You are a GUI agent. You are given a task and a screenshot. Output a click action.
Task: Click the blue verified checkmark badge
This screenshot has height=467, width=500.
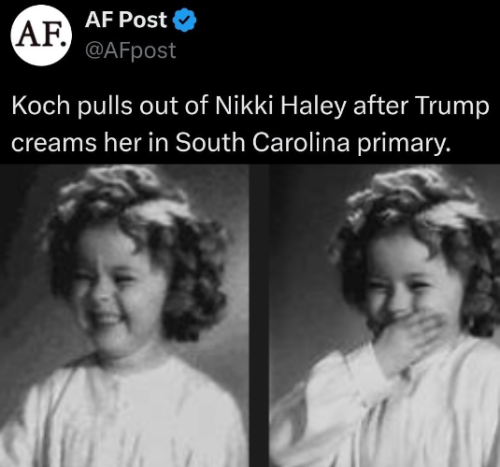point(184,21)
